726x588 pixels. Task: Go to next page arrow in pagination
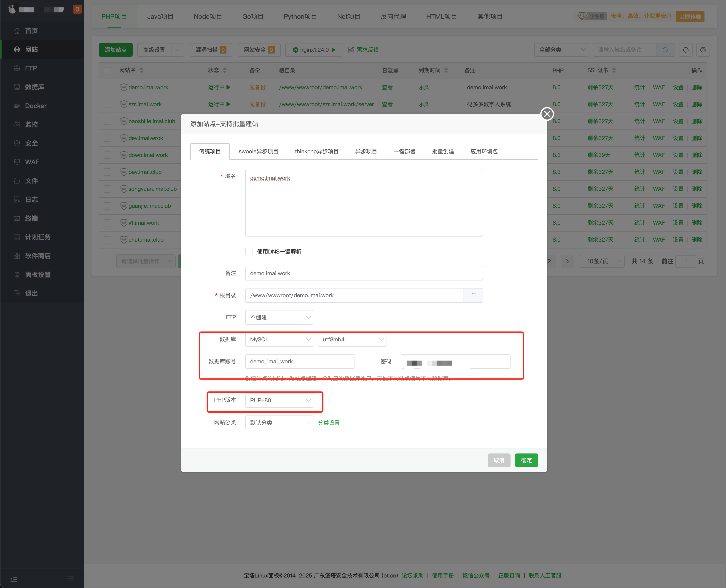(567, 261)
